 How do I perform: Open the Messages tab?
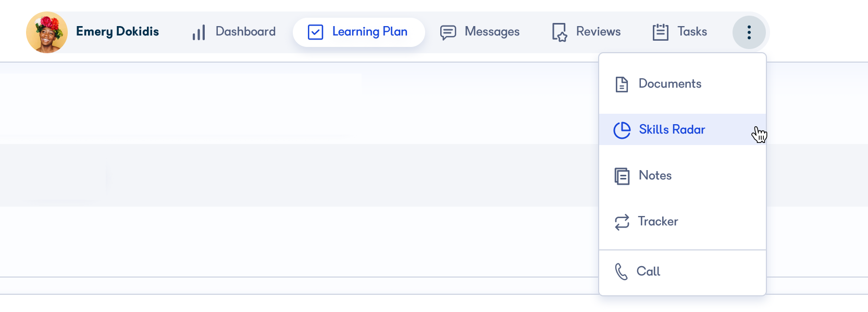pyautogui.click(x=480, y=32)
